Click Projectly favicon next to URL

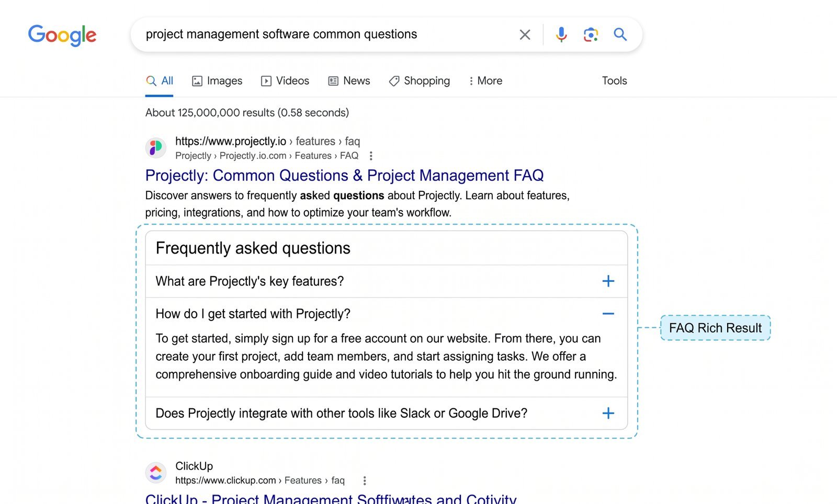156,148
